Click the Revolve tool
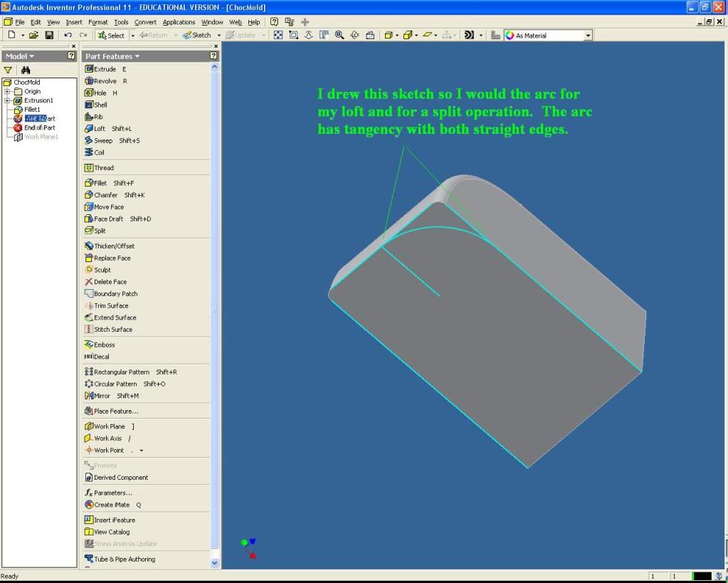 [x=105, y=81]
